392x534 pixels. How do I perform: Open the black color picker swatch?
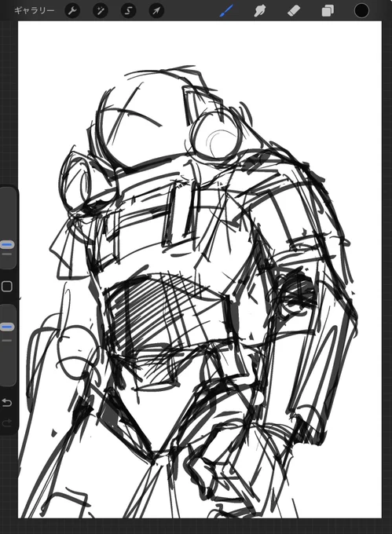click(x=361, y=10)
